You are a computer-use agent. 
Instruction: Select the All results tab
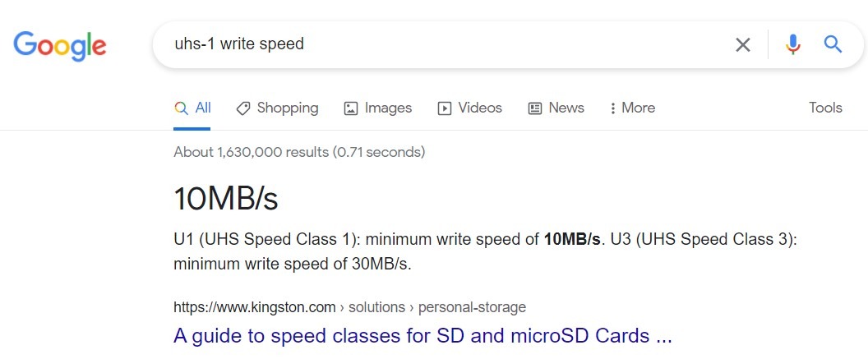(192, 108)
